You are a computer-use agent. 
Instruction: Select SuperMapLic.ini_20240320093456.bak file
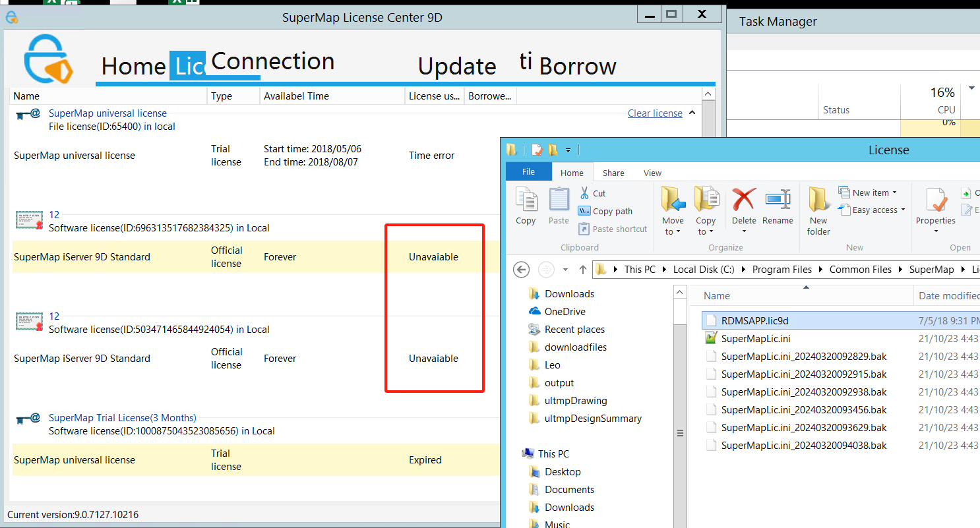click(x=804, y=409)
